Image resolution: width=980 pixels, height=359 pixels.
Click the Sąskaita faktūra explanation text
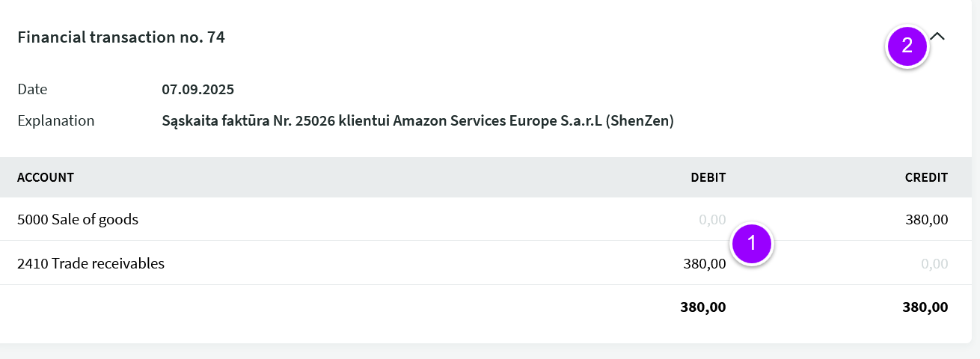pyautogui.click(x=417, y=121)
